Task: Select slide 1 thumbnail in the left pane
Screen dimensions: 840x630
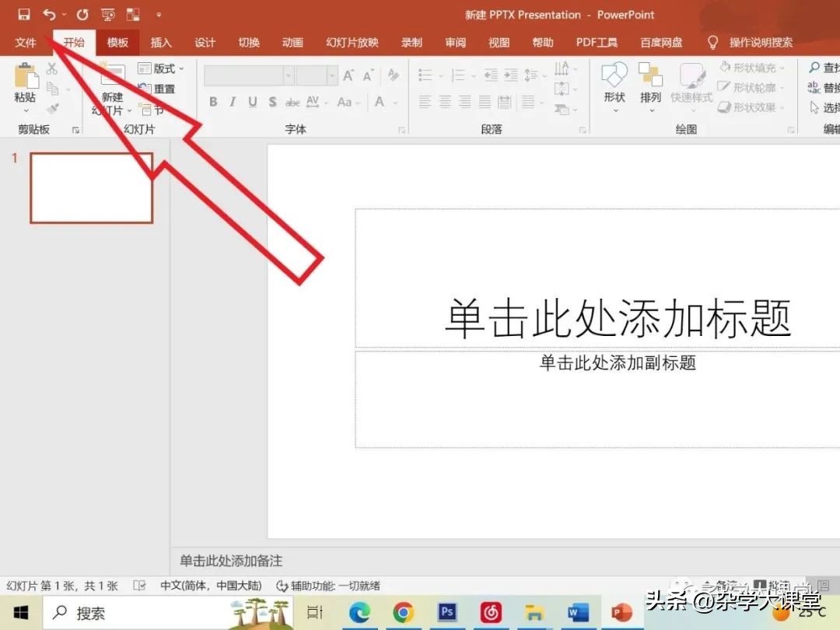Action: click(91, 187)
